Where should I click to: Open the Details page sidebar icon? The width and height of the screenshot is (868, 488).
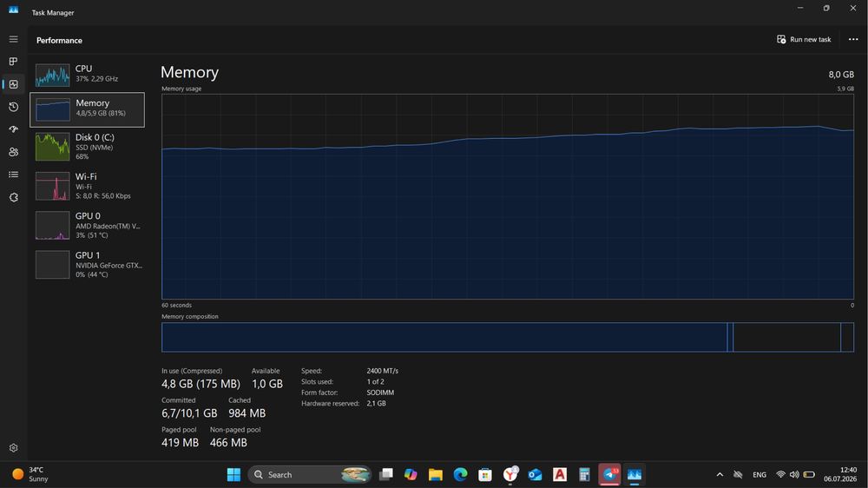pos(13,175)
